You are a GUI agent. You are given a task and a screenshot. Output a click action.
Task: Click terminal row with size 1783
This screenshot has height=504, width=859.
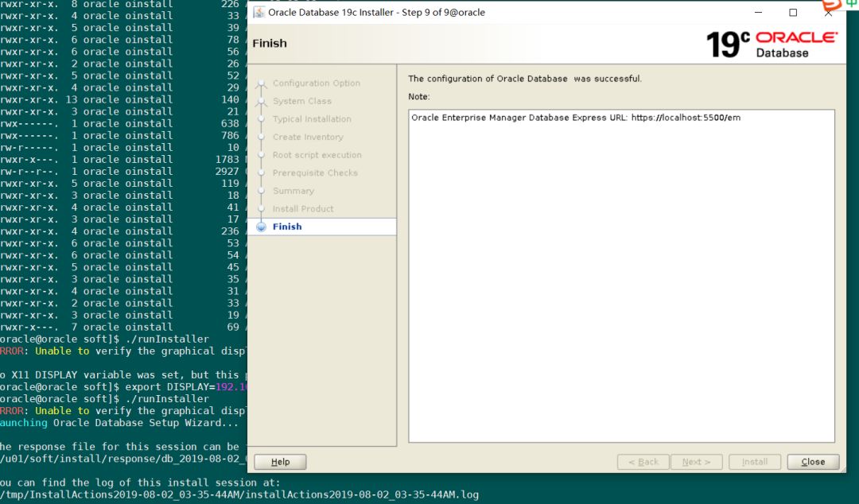tap(123, 160)
